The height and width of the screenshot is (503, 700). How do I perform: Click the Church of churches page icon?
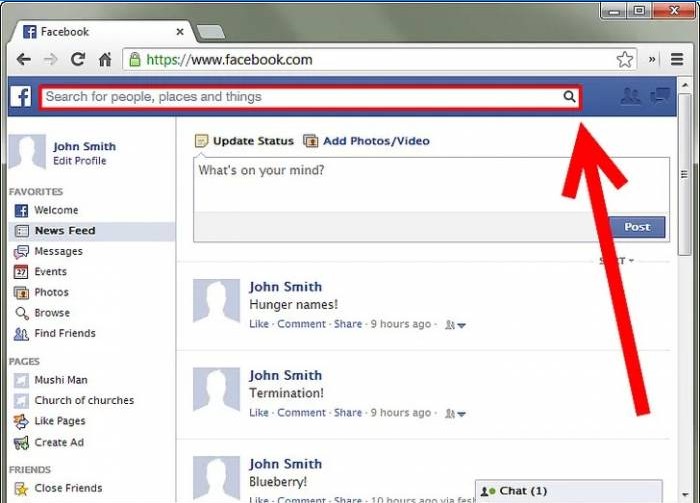21,401
